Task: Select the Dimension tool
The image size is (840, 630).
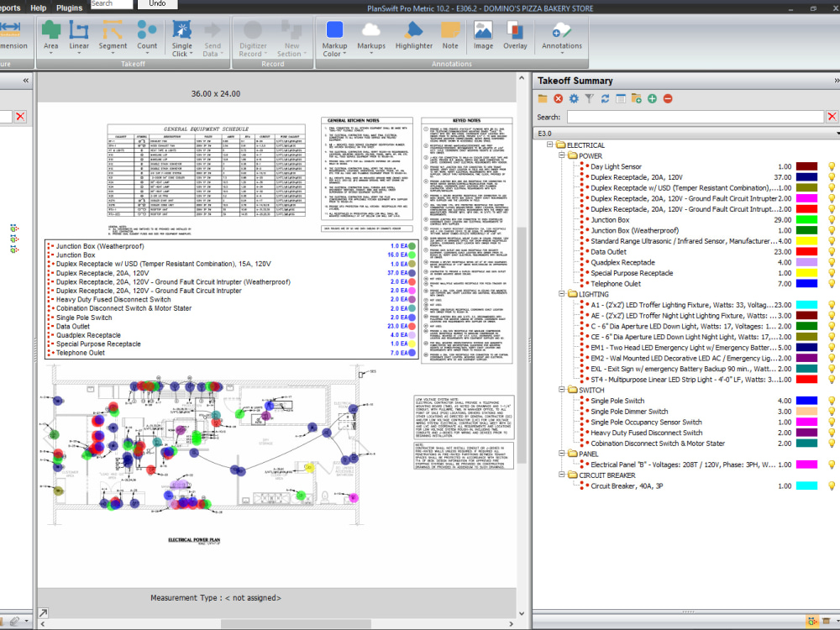Action: [12, 36]
